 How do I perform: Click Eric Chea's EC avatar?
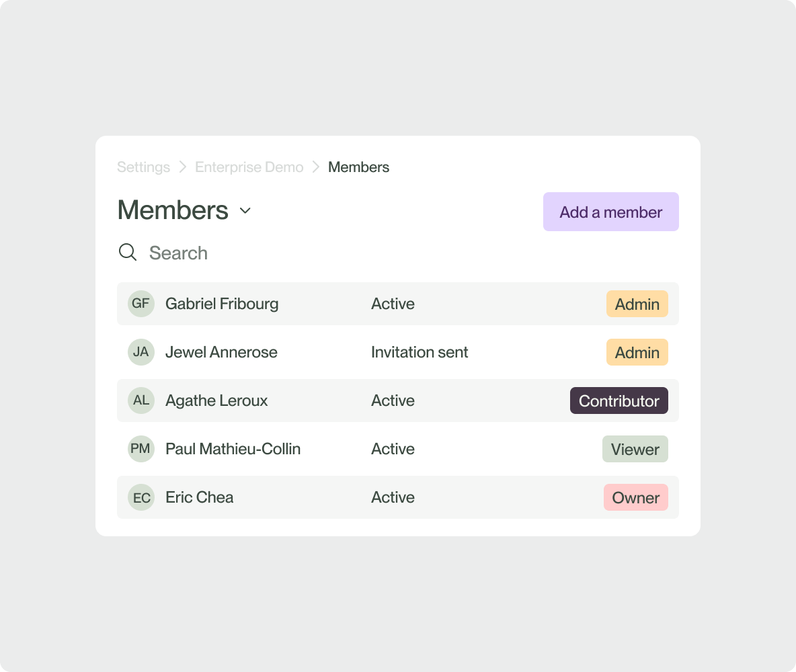click(141, 497)
